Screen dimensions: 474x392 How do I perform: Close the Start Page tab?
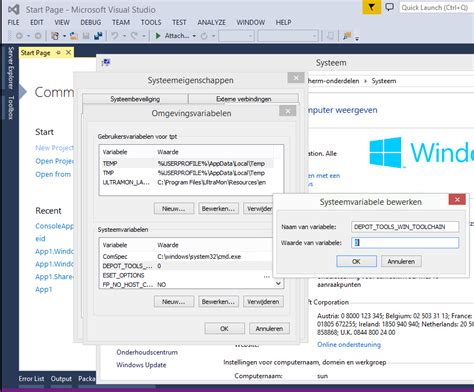pos(68,52)
